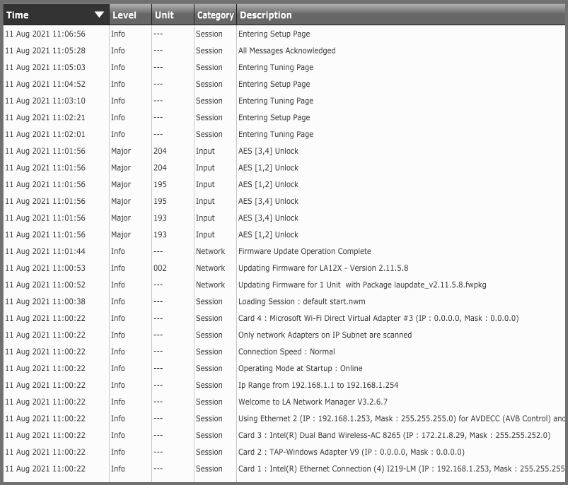Select the Loading Session default start.nwm row
The height and width of the screenshot is (485, 568).
pos(284,301)
